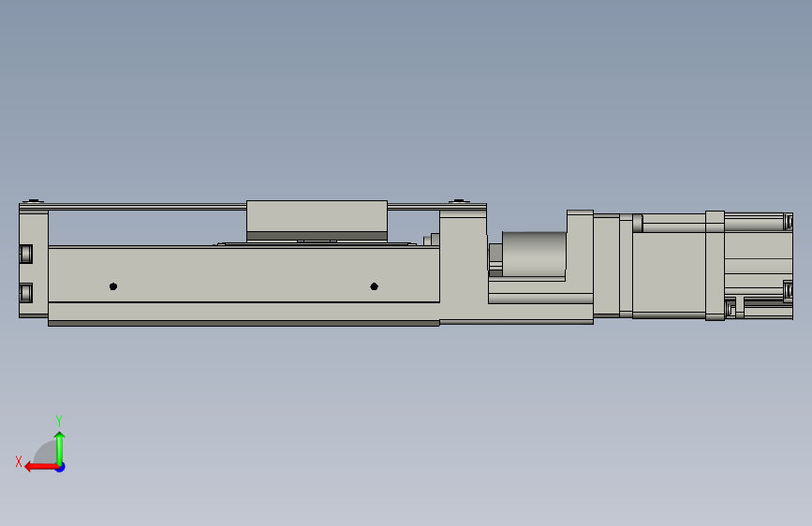
Task: Click the blue Z axis dot at the triad origin
Action: pos(61,467)
